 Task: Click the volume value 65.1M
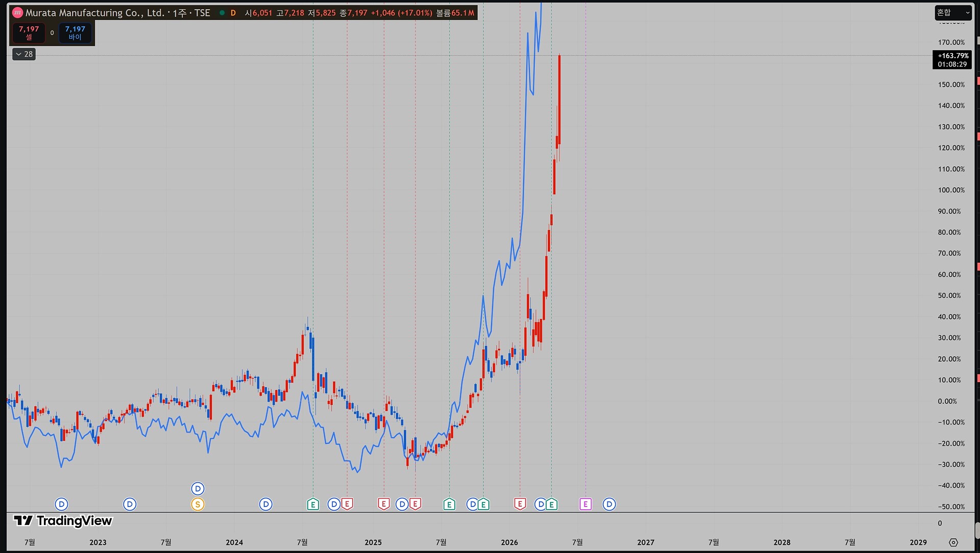point(463,13)
